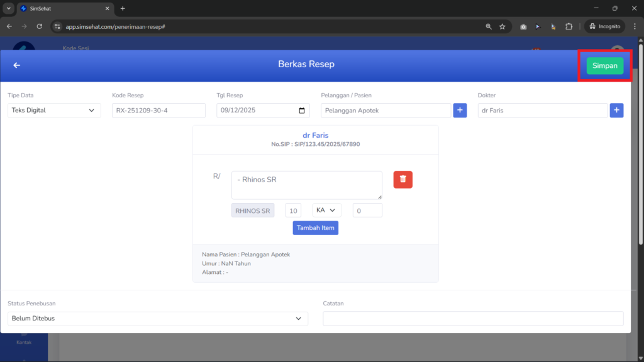
Task: Open the browser zoom magnifier icon
Action: point(488,26)
